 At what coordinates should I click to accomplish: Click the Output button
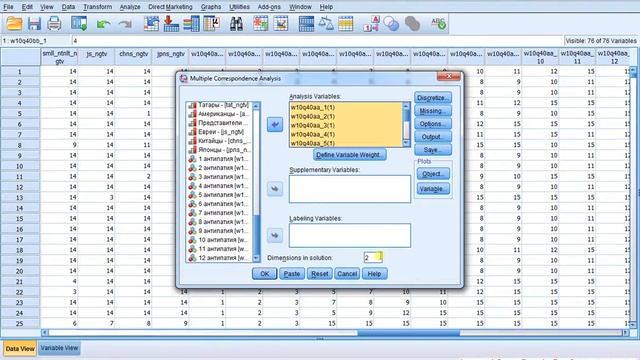point(433,137)
